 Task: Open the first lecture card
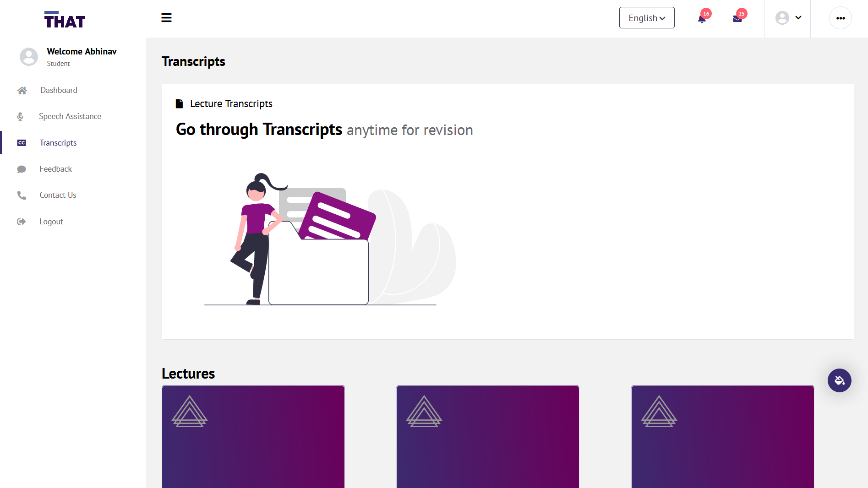[x=253, y=437]
